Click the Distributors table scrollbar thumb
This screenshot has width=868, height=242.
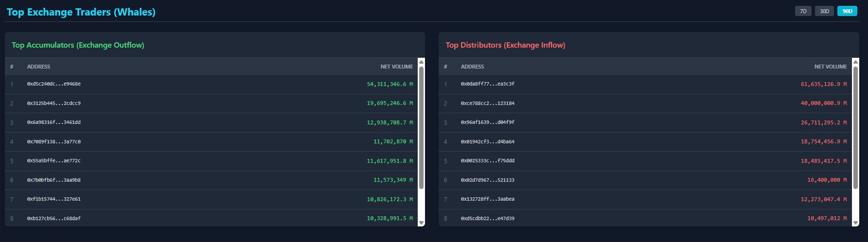855,126
